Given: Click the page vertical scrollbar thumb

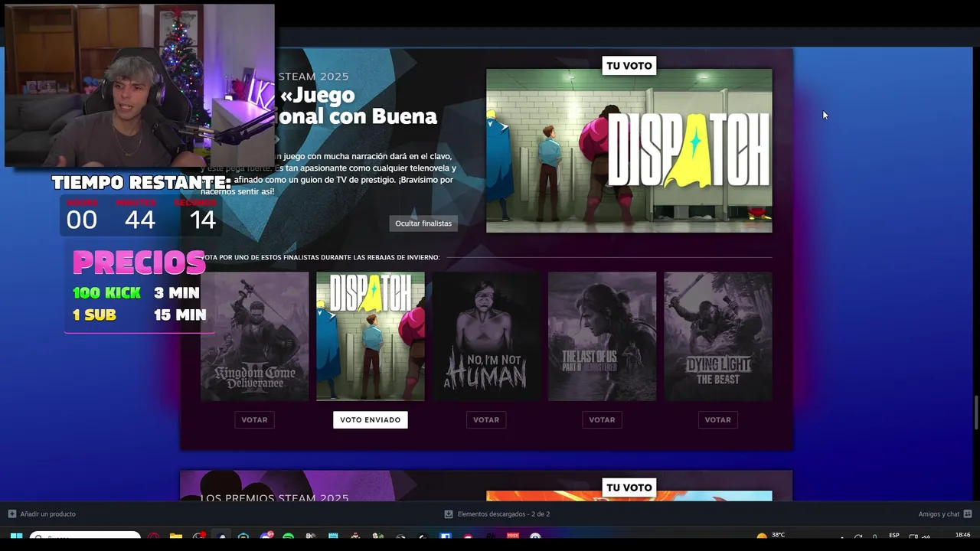Looking at the screenshot, I should 976,412.
